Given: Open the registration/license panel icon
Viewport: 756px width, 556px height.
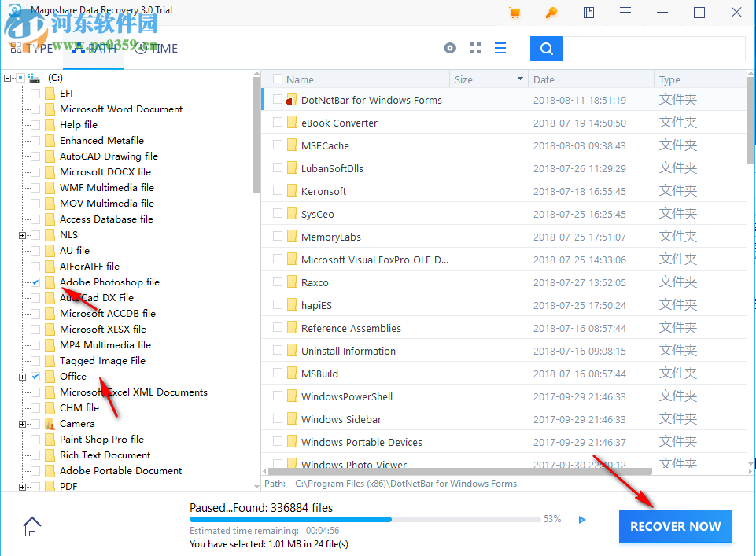Looking at the screenshot, I should coord(588,13).
